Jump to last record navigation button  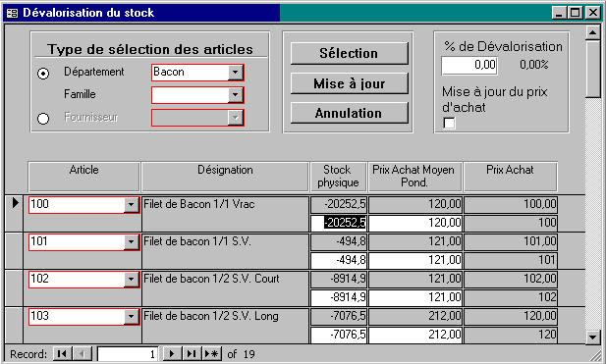pyautogui.click(x=192, y=353)
